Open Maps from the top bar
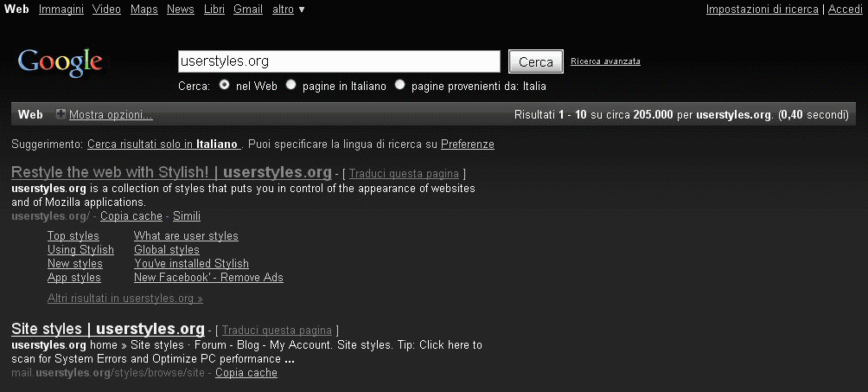 [x=144, y=10]
